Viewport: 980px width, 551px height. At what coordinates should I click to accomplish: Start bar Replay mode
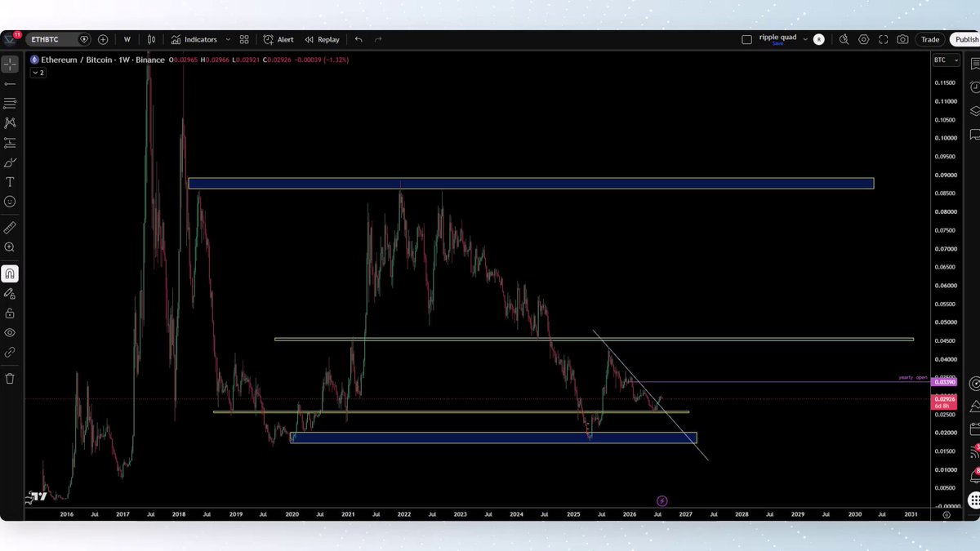(x=322, y=39)
